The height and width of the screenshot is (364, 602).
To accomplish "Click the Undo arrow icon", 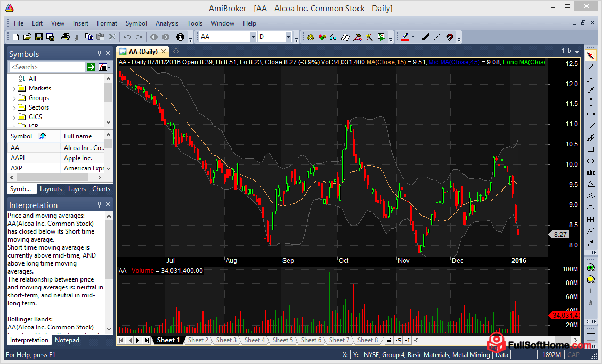I will [127, 37].
